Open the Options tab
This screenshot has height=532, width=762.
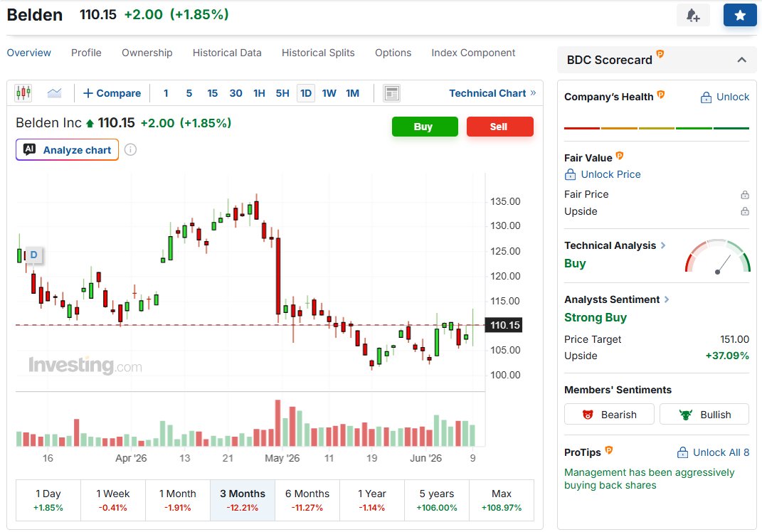(x=393, y=53)
